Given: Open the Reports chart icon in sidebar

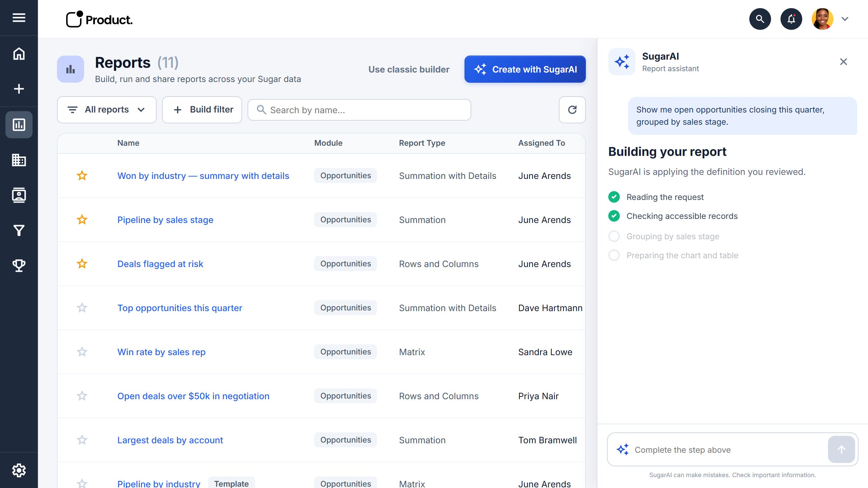Looking at the screenshot, I should click(x=19, y=125).
